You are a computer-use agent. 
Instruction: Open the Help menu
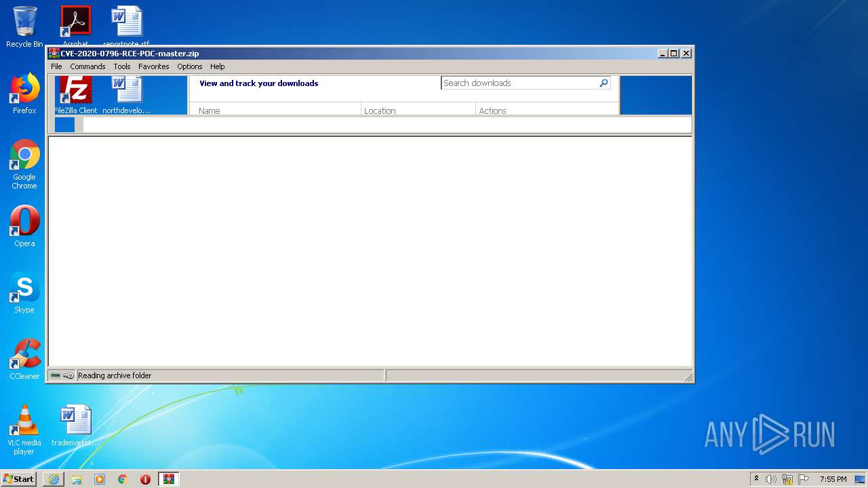[217, 66]
